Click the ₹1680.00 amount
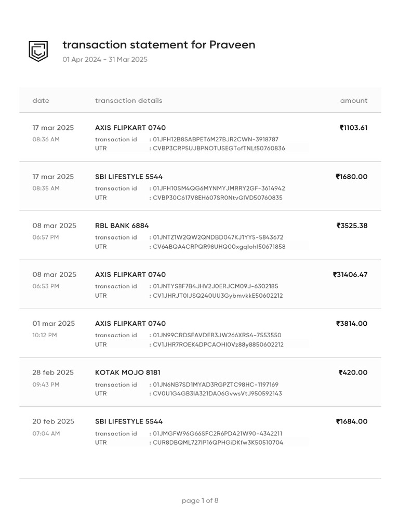This screenshot has height=532, width=399. pyautogui.click(x=352, y=177)
